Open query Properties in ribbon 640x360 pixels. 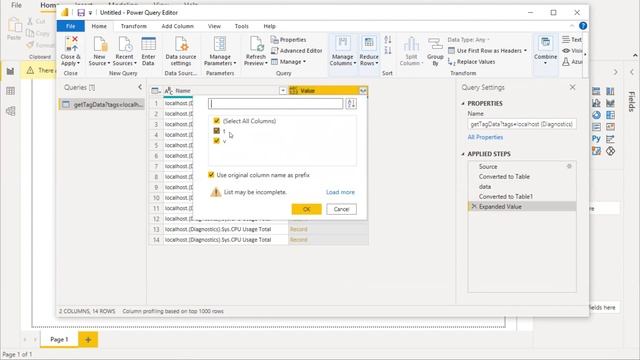(x=289, y=40)
